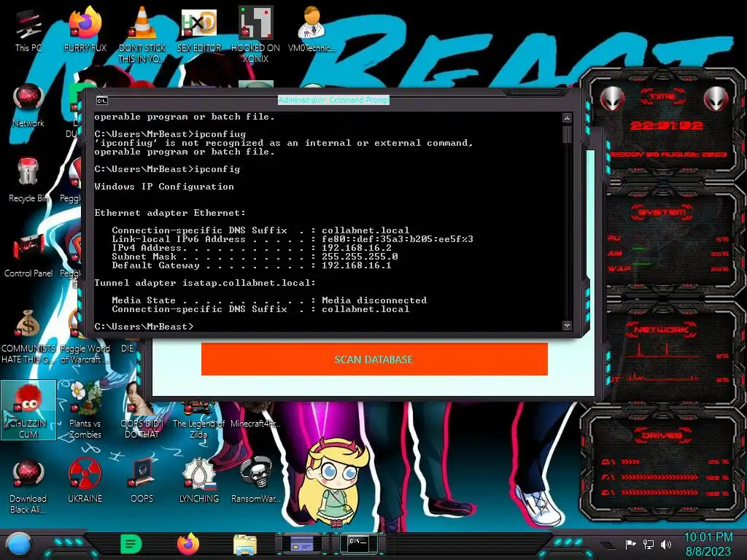747x560 pixels.
Task: Open the VLC cone desktop shortcut
Action: [142, 34]
